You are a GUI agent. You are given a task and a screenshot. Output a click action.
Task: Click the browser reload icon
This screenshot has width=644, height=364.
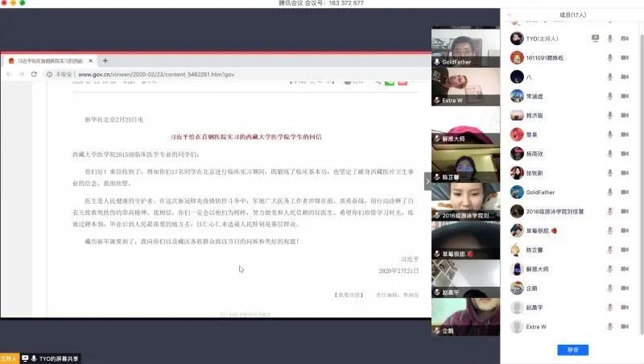point(36,74)
